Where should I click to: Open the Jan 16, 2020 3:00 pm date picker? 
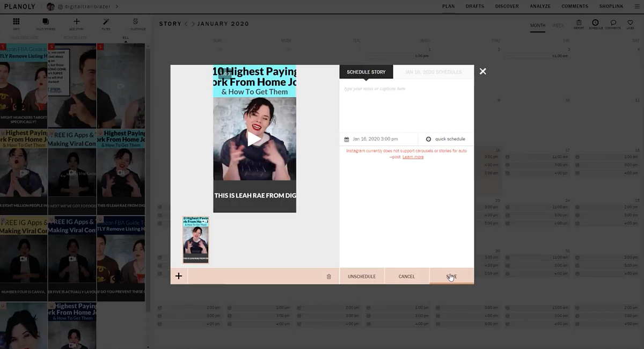point(378,139)
